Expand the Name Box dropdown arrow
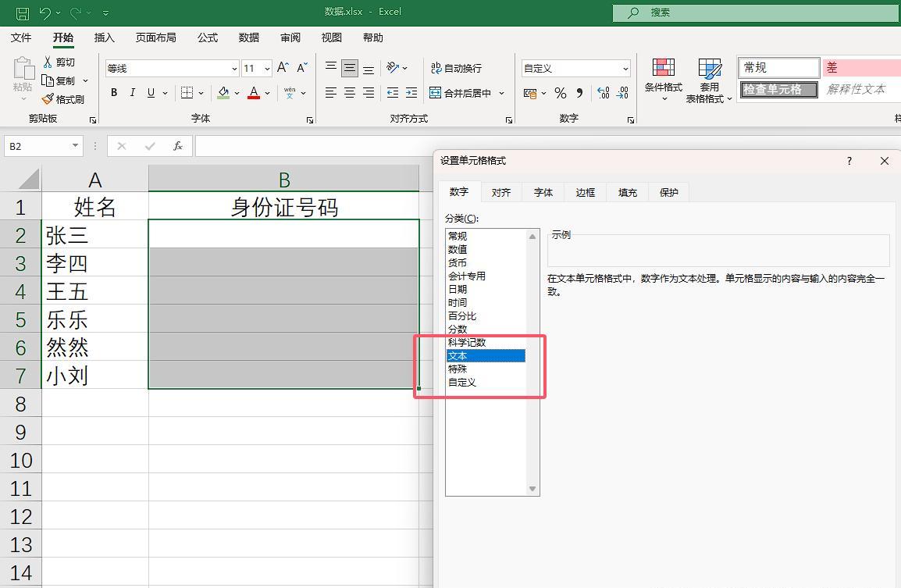This screenshot has height=588, width=901. point(75,146)
